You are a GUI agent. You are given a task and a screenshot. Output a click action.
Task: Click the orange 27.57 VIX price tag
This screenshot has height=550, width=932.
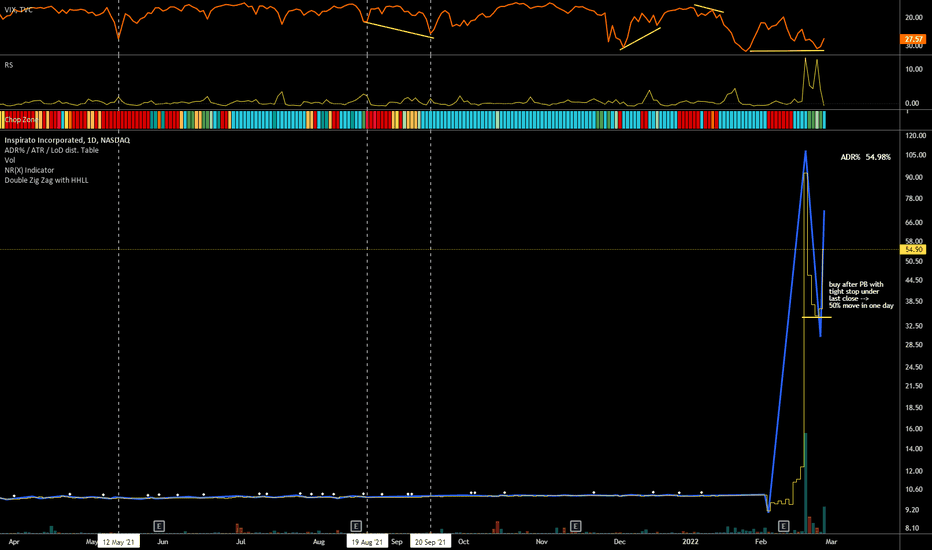coord(913,39)
